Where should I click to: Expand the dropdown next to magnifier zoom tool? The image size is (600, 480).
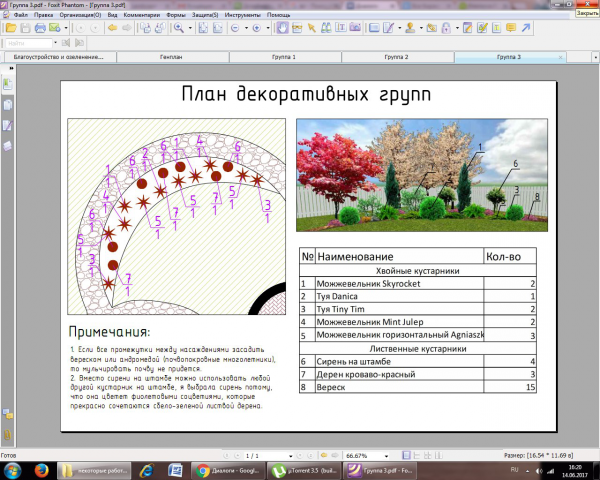point(190,28)
